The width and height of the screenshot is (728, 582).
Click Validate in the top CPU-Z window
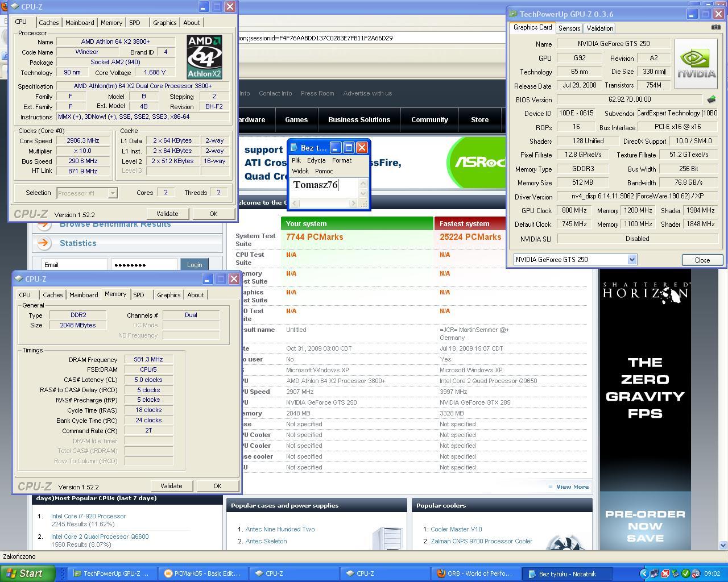click(167, 214)
